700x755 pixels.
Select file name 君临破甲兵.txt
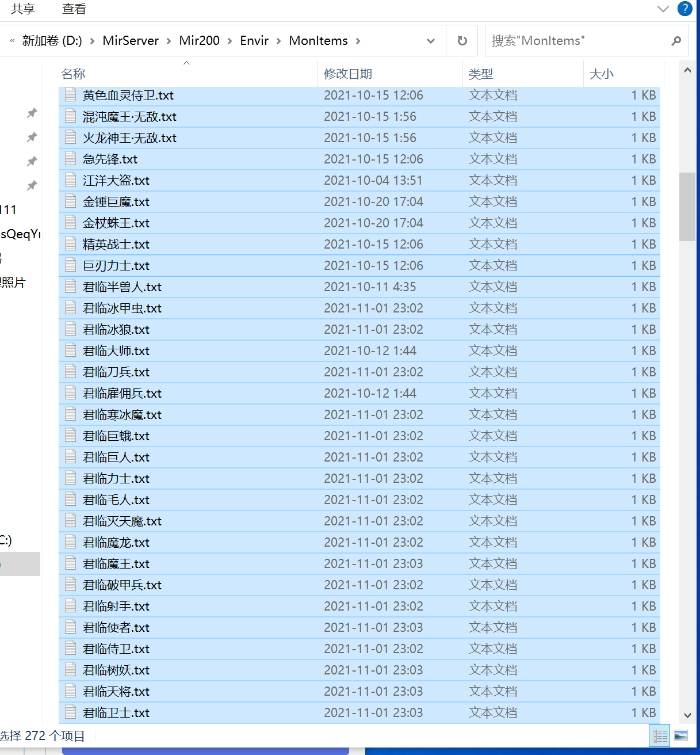click(122, 585)
